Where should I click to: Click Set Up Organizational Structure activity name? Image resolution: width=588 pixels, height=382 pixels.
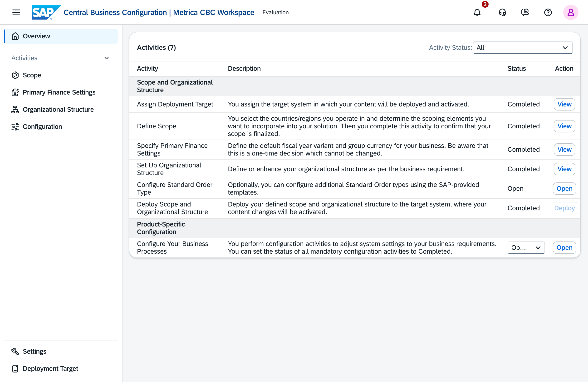coord(169,169)
